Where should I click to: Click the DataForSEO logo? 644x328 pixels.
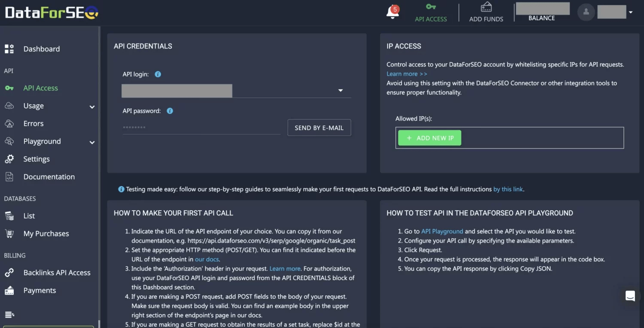[52, 12]
